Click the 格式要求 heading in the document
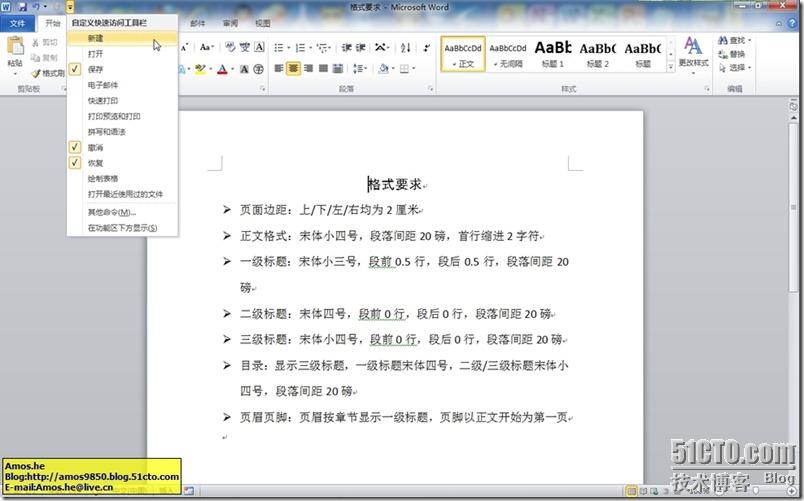This screenshot has height=501, width=804. (395, 184)
